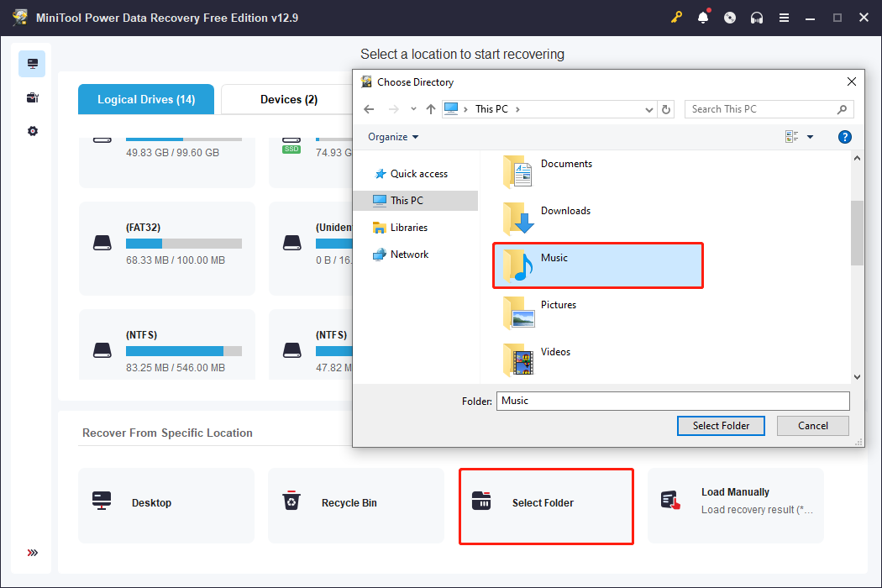Screen dimensions: 882x588
Task: Open the headphones support icon
Action: click(757, 18)
